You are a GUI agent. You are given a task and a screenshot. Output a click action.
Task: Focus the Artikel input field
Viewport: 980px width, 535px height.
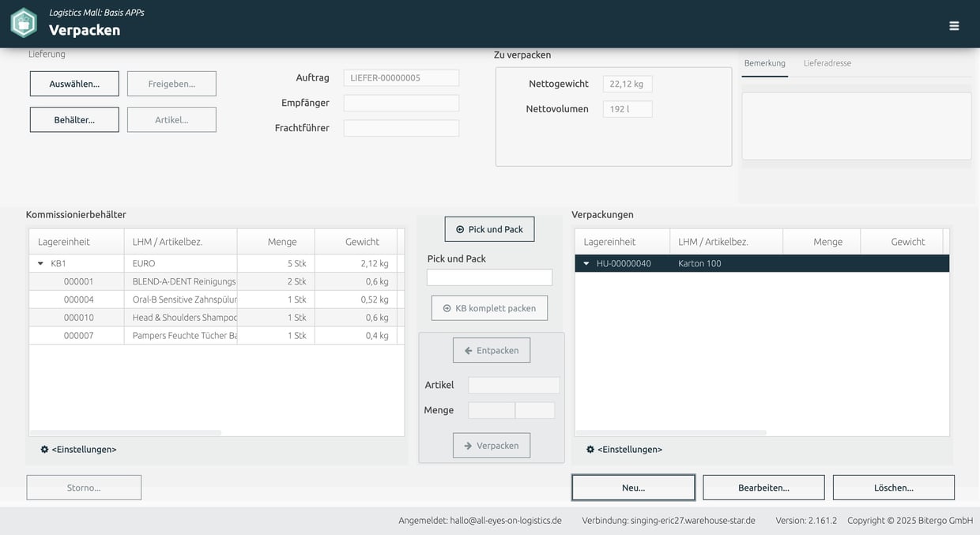point(514,385)
